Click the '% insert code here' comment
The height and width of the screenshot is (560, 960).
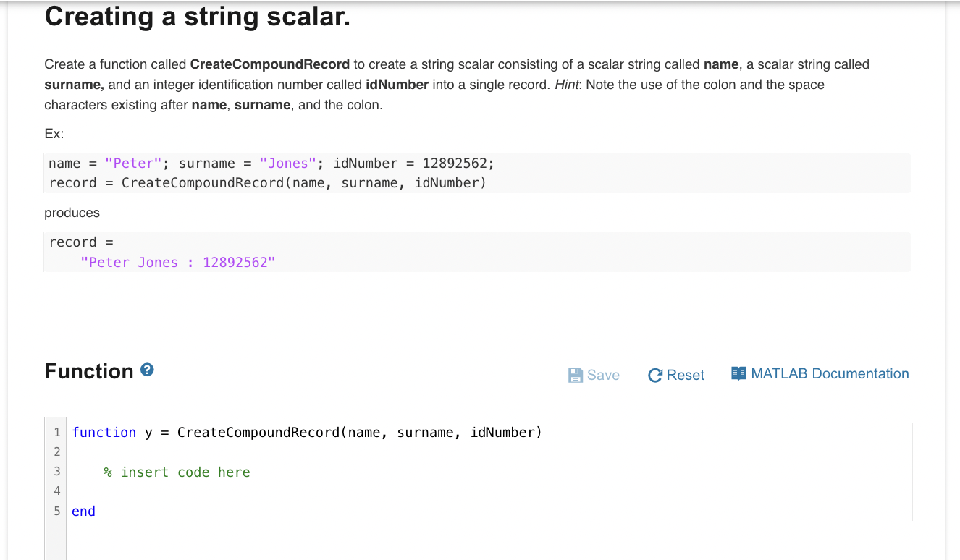point(177,472)
